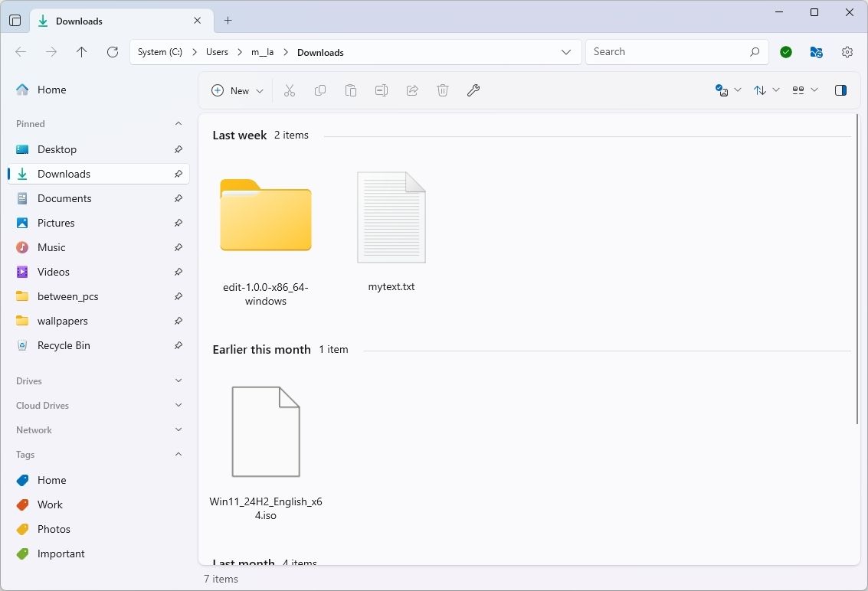Click the Cut toolbar icon
This screenshot has width=868, height=591.
coord(289,90)
